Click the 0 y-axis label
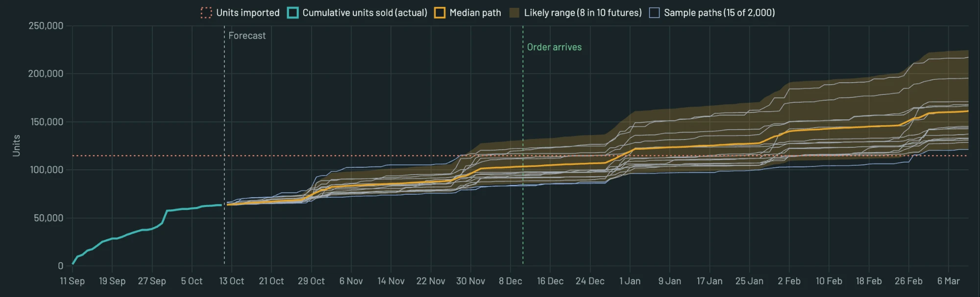The height and width of the screenshot is (297, 980). point(61,266)
